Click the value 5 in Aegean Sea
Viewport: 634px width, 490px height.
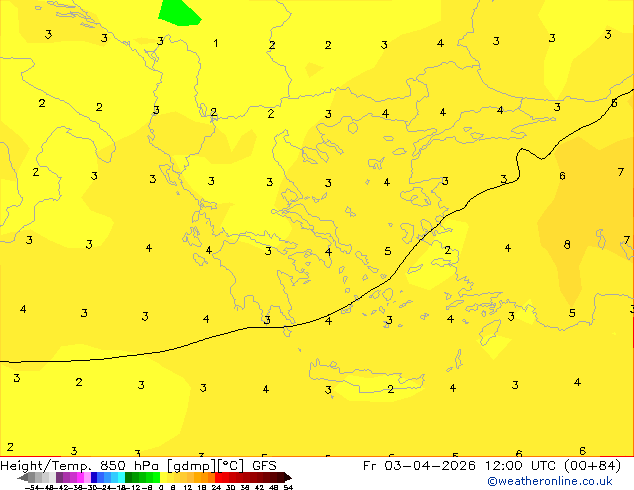tap(388, 251)
